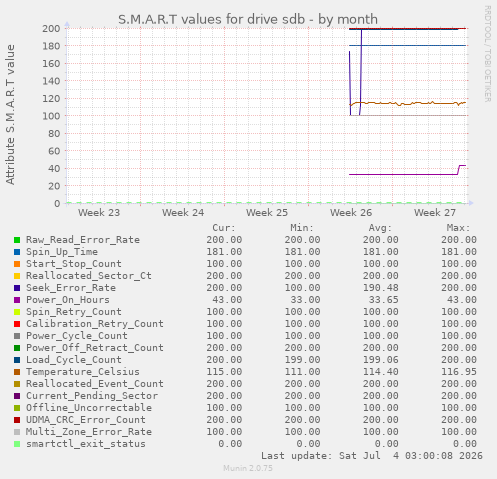Click the Start_Stop_Count orange legend swatch

(17, 264)
